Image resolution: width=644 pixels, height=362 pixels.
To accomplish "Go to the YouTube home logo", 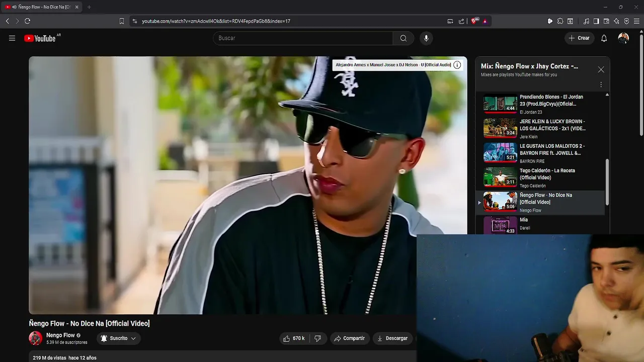I will click(40, 38).
